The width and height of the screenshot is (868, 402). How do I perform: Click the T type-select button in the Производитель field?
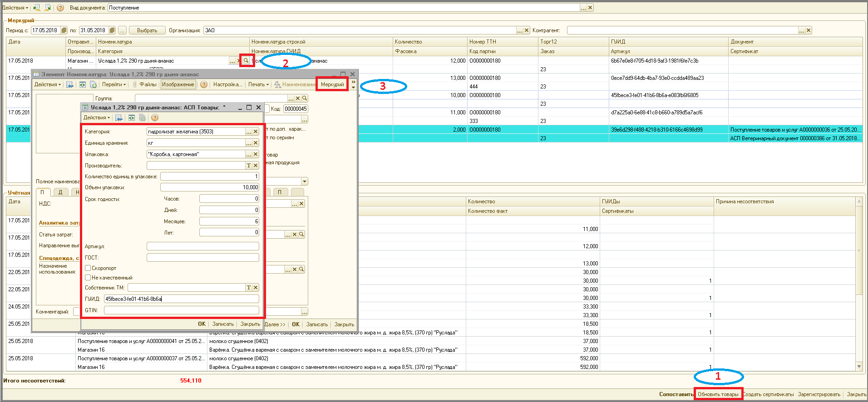pos(248,166)
